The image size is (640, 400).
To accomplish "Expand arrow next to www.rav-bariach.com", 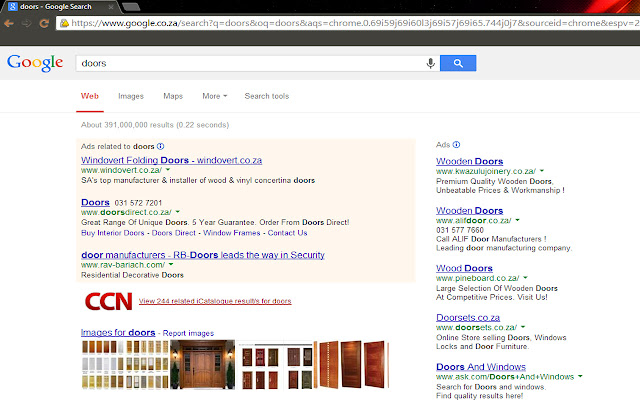I will coord(171,264).
